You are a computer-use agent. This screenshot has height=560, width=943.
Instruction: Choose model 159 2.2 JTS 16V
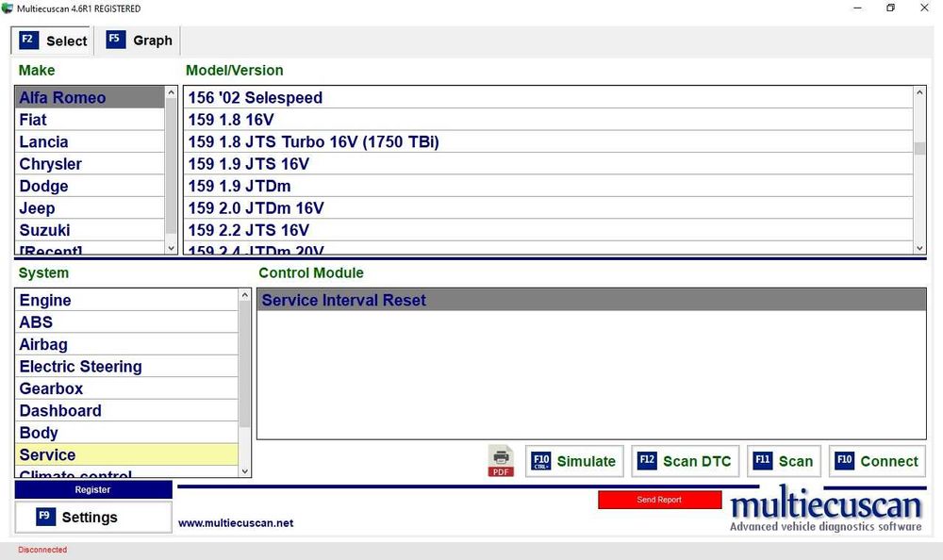click(x=549, y=231)
